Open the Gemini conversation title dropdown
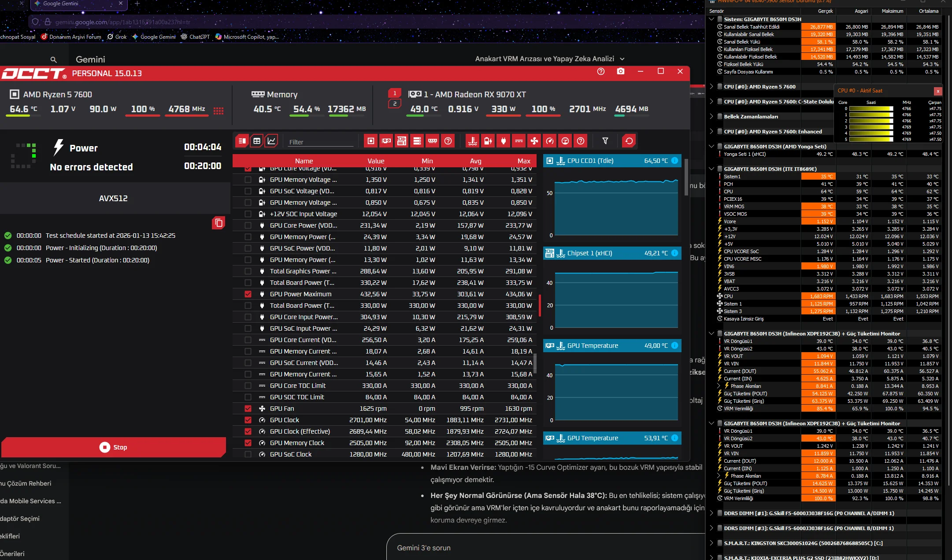 click(622, 59)
